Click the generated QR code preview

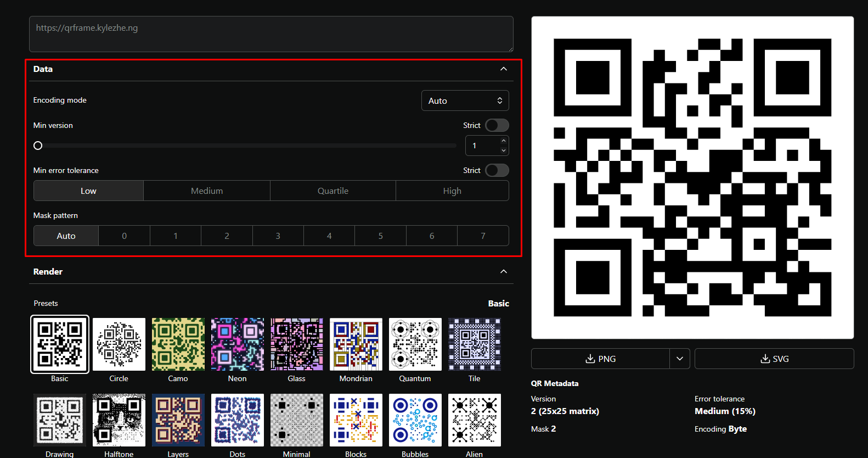[x=692, y=177]
